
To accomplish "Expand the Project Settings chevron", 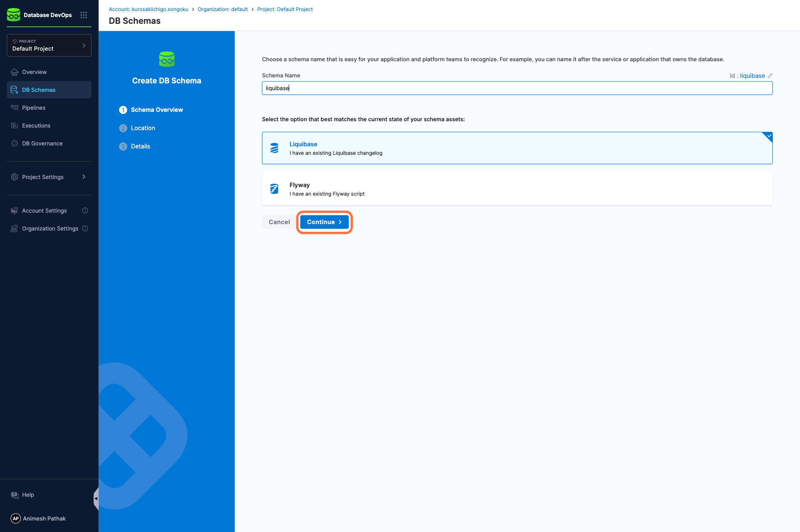I will (84, 177).
